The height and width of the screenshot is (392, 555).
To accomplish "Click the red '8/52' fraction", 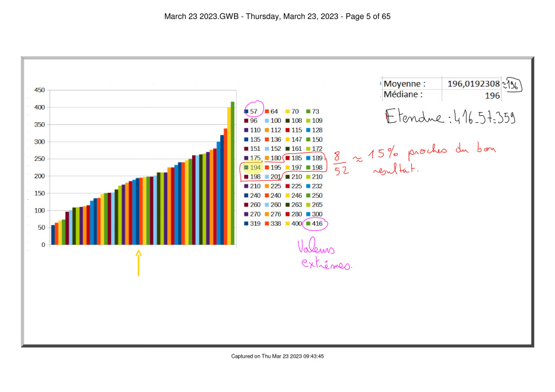I will tap(341, 164).
